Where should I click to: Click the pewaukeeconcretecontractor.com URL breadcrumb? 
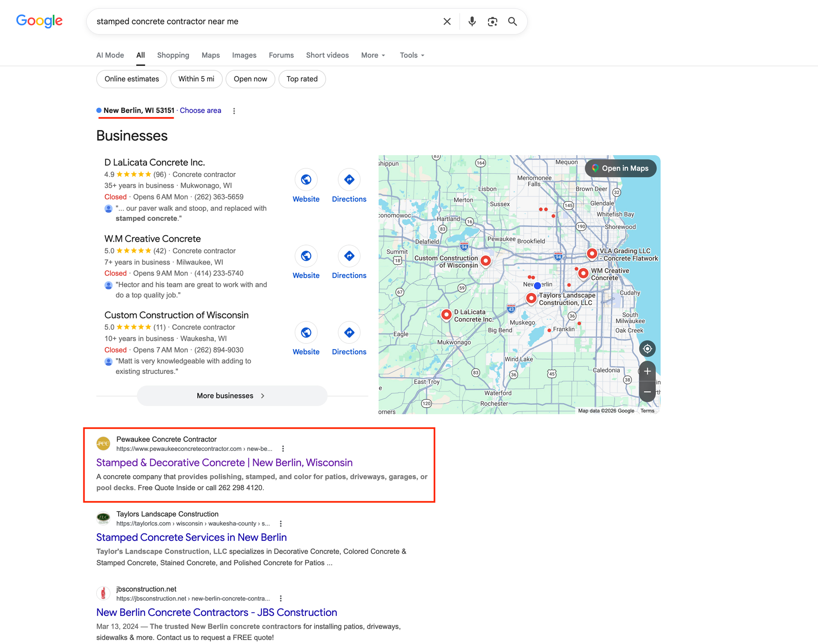(194, 449)
